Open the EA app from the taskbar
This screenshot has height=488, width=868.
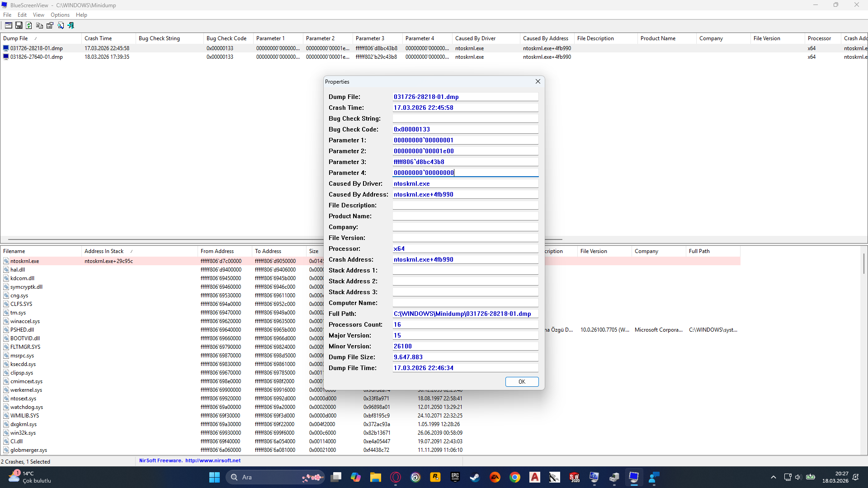click(x=495, y=477)
